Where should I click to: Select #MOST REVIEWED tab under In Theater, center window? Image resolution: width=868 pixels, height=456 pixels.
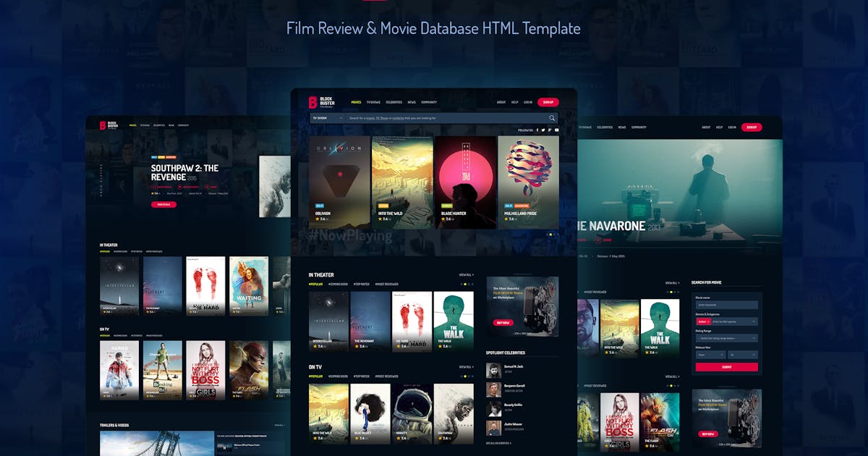(386, 284)
